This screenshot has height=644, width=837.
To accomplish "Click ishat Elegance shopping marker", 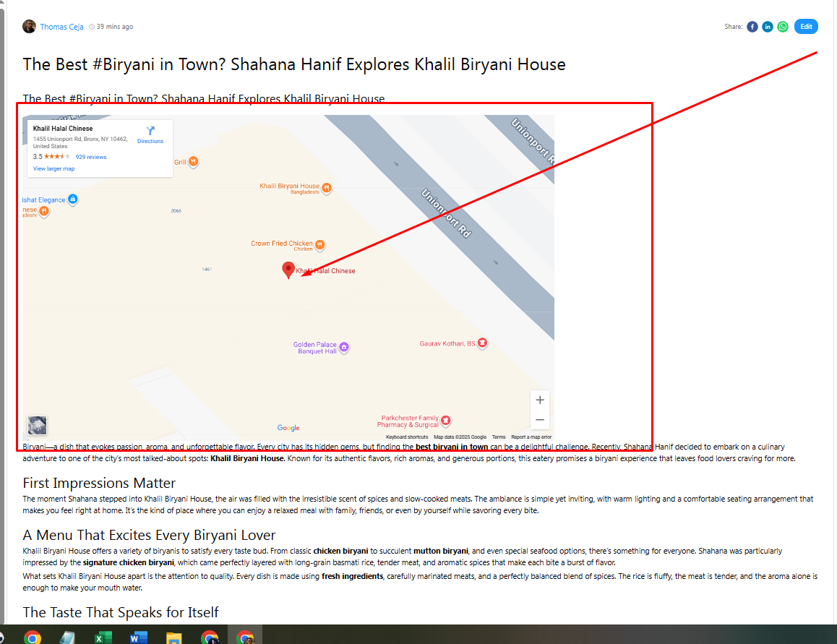I will click(x=73, y=199).
